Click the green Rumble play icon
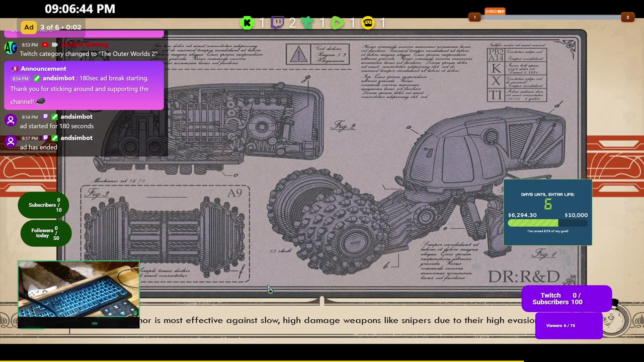The height and width of the screenshot is (362, 644). 338,23
